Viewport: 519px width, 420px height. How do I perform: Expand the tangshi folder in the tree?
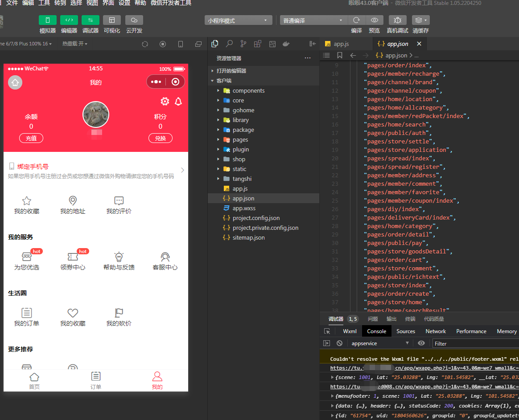point(264,179)
